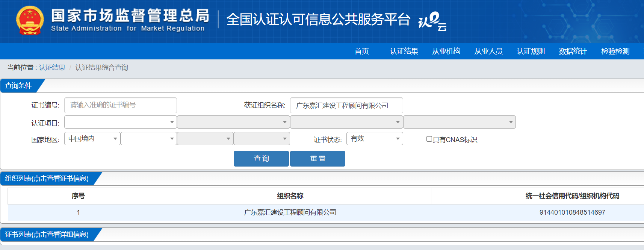Open the third 国家地区 dropdown
The height and width of the screenshot is (250, 644).
coord(205,138)
